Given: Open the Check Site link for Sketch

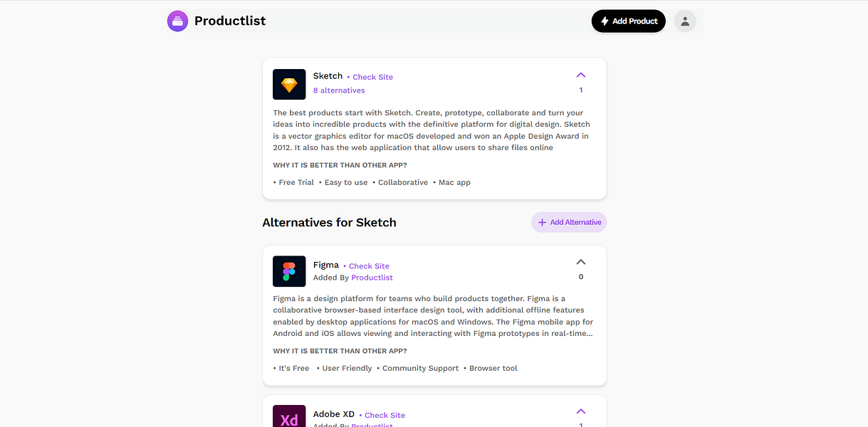Looking at the screenshot, I should 372,77.
